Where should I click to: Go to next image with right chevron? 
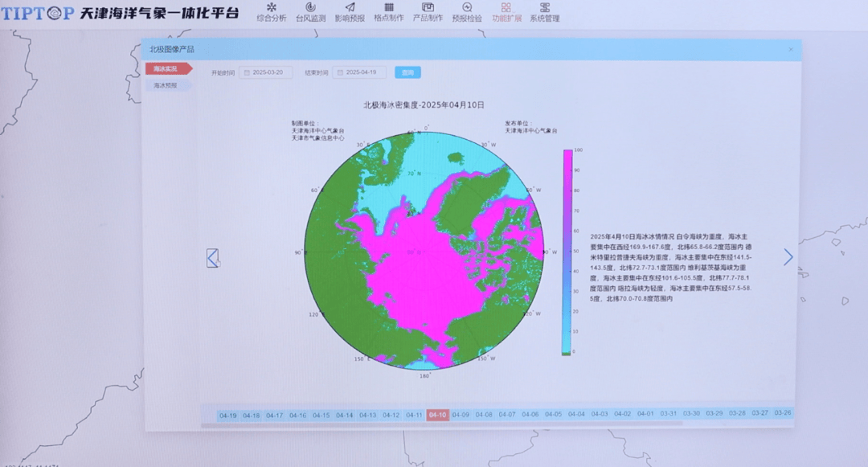(x=788, y=256)
